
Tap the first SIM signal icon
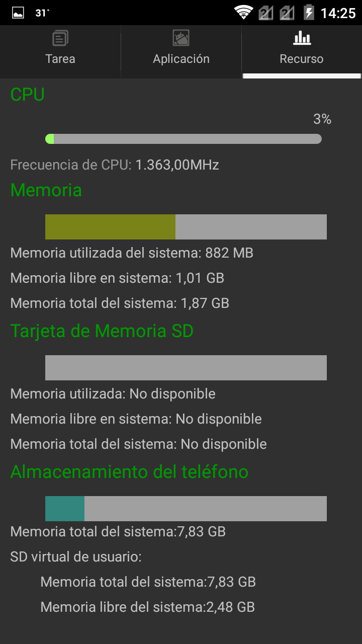[x=266, y=13]
